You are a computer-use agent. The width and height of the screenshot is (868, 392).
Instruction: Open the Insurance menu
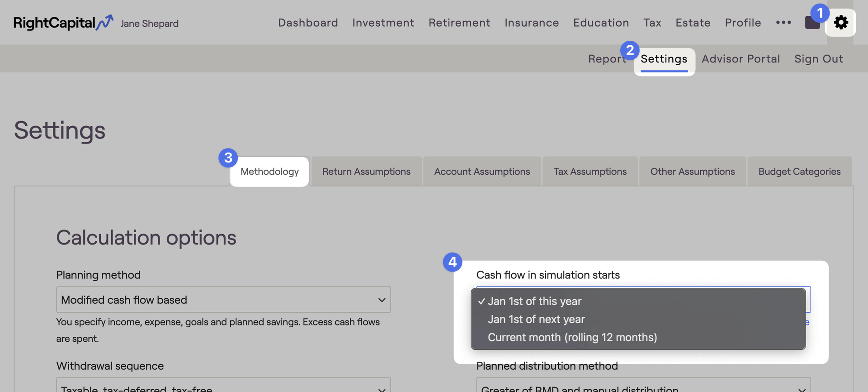(x=532, y=23)
